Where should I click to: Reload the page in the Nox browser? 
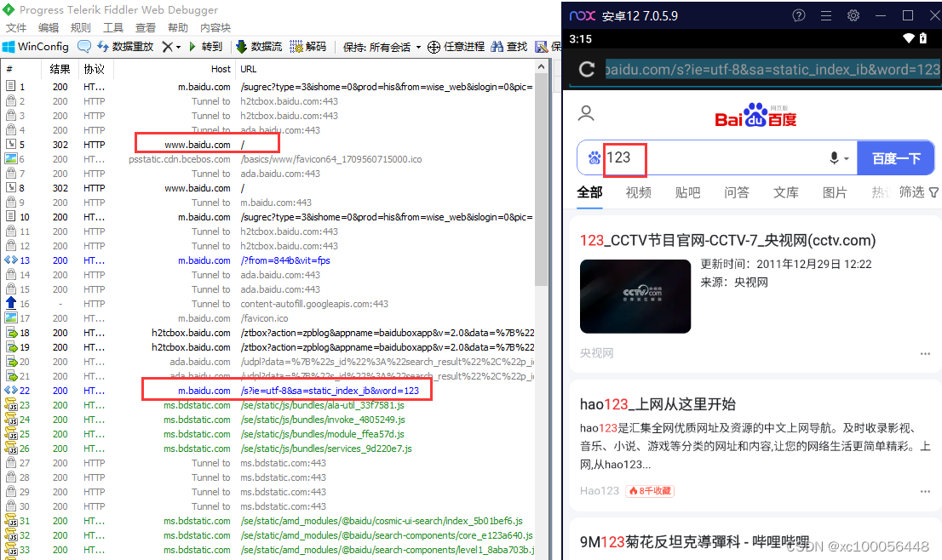pyautogui.click(x=587, y=70)
